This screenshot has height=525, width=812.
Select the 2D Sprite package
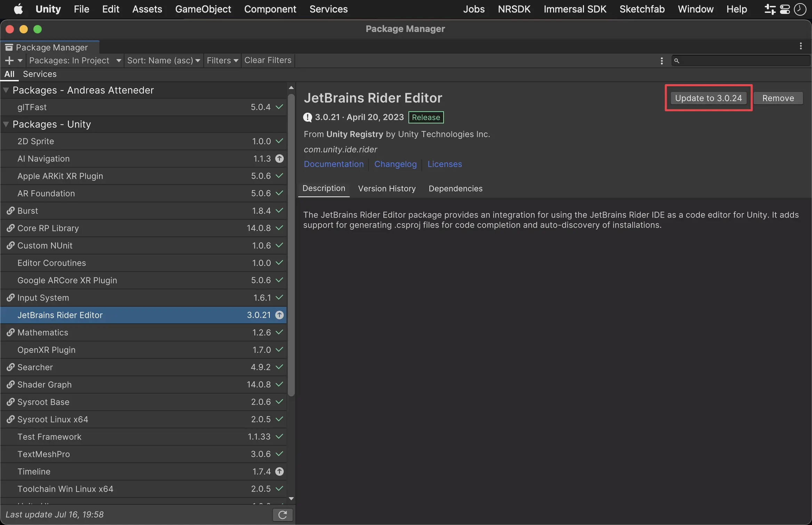(x=144, y=141)
